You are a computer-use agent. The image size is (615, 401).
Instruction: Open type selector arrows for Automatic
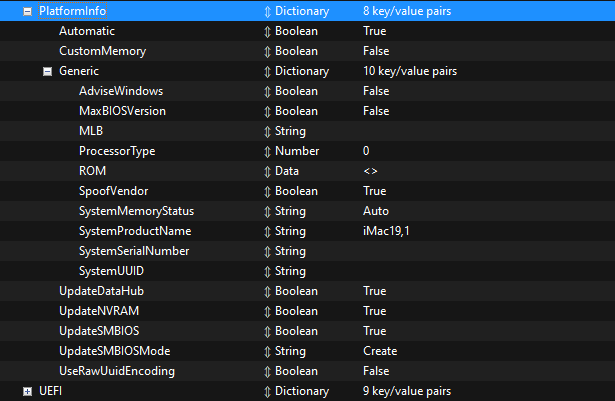coord(267,31)
